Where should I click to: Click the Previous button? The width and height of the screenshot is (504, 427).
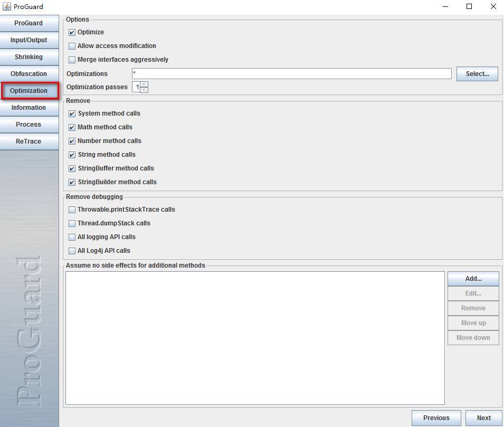[x=436, y=418]
